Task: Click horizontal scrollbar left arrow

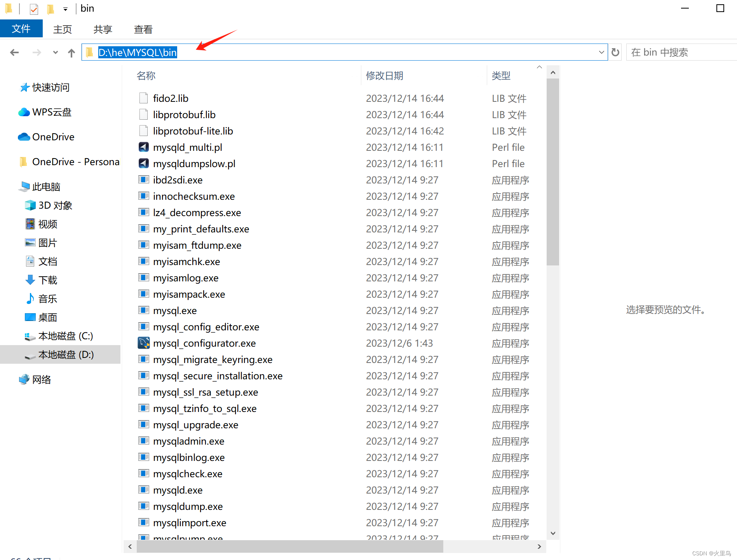Action: point(130,546)
